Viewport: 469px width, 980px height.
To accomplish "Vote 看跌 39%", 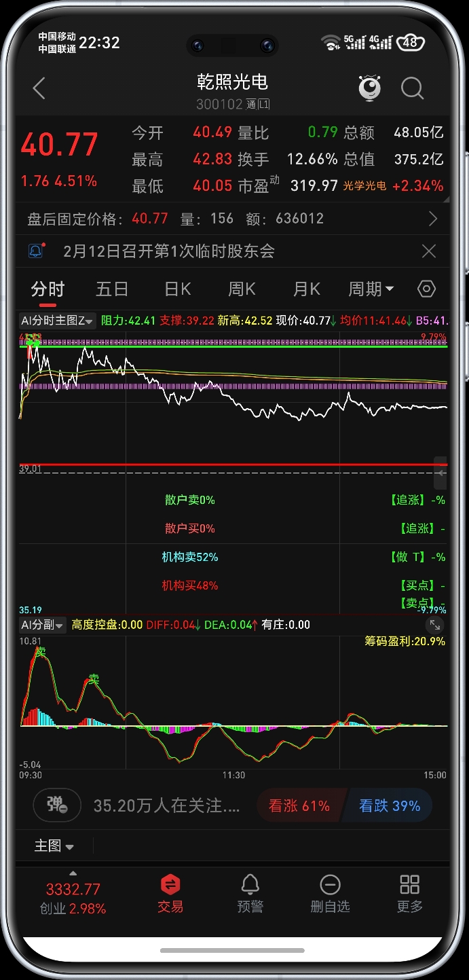I will click(390, 805).
